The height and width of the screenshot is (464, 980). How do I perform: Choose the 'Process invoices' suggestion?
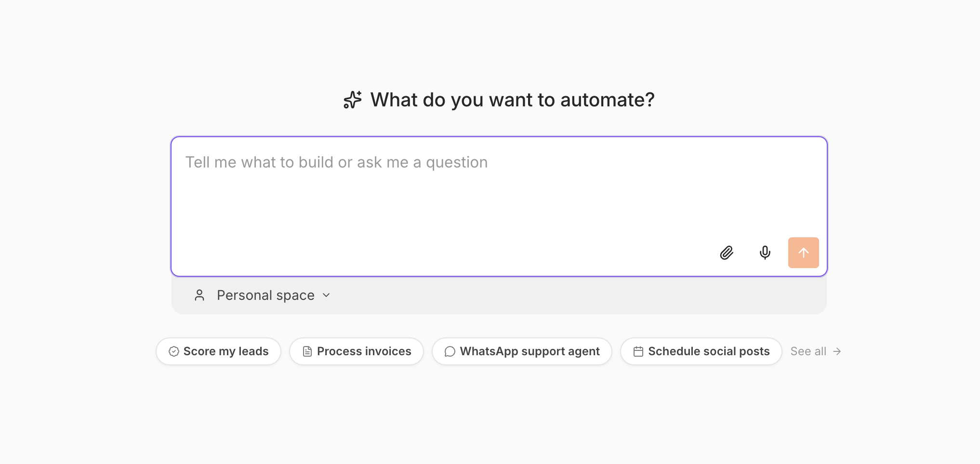(x=357, y=351)
